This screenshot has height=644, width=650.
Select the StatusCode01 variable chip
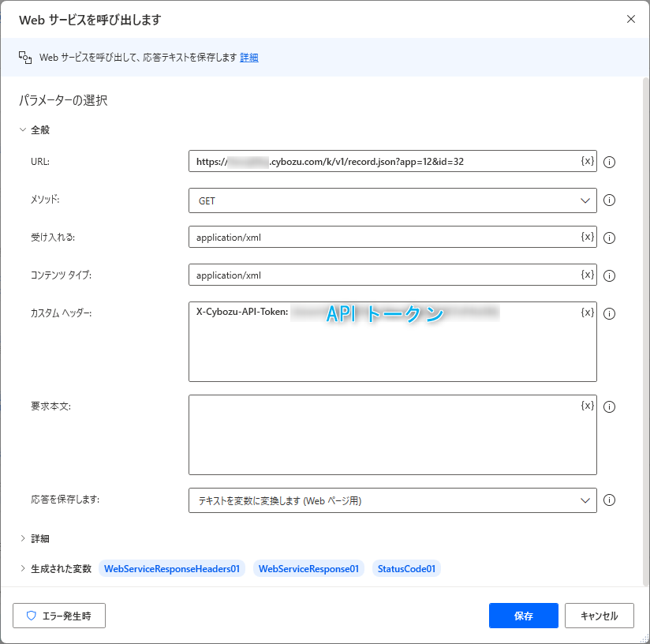coord(407,568)
